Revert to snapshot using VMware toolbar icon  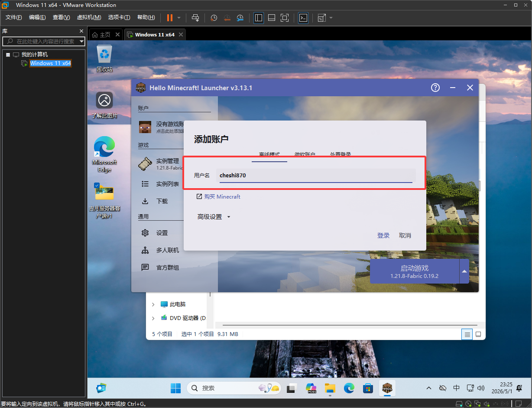coord(227,18)
